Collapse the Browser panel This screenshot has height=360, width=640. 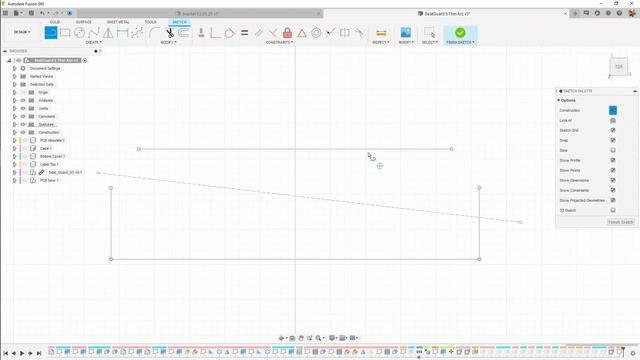[x=5, y=51]
